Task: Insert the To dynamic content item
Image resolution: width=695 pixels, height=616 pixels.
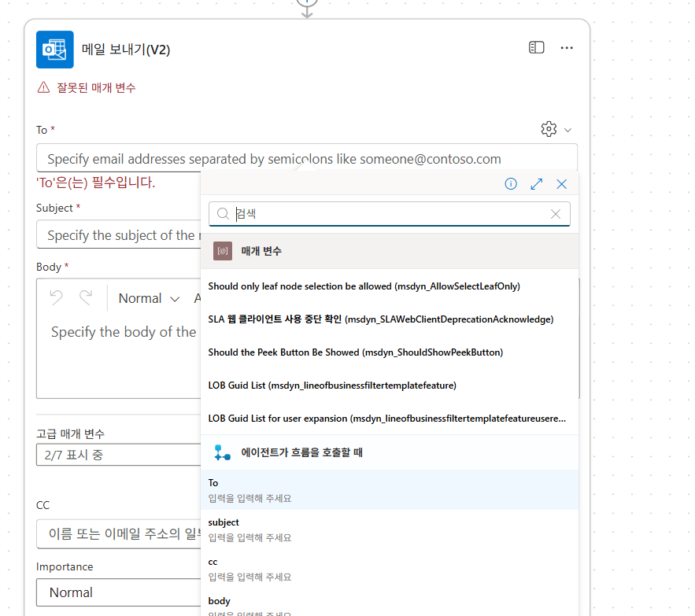Action: (x=390, y=490)
